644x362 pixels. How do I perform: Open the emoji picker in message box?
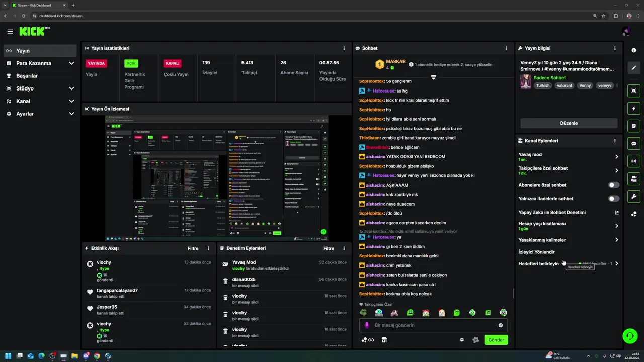click(501, 325)
